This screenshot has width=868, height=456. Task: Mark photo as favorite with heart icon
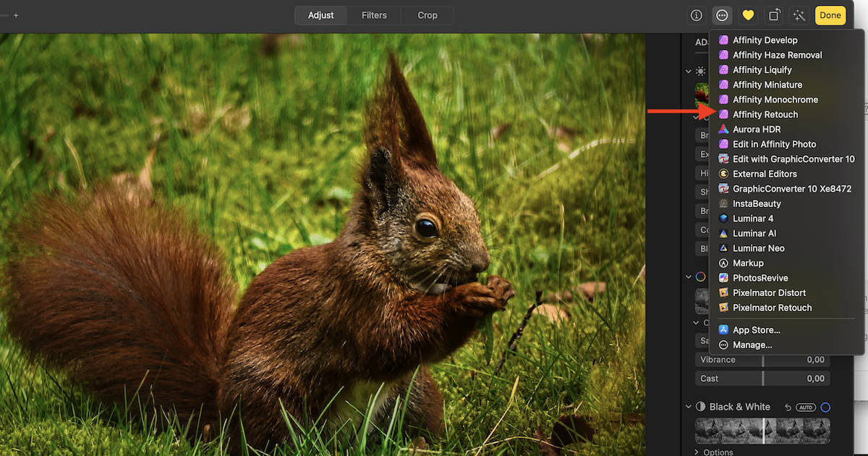tap(748, 15)
